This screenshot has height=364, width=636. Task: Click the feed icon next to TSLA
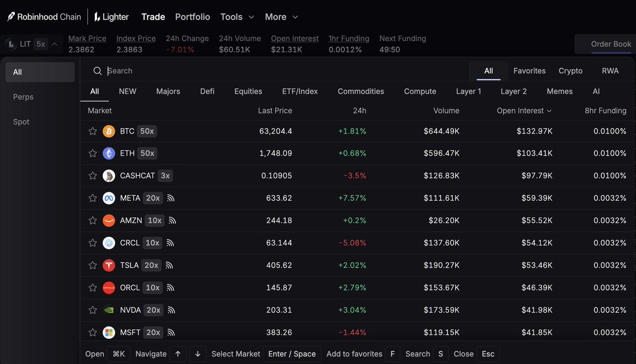[170, 265]
